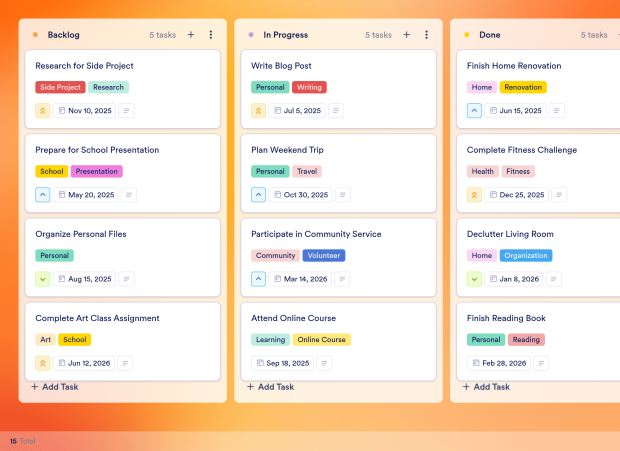Screen dimensions: 620x451
Task: Open priority icon on Research for Side Project
Action: pos(43,111)
